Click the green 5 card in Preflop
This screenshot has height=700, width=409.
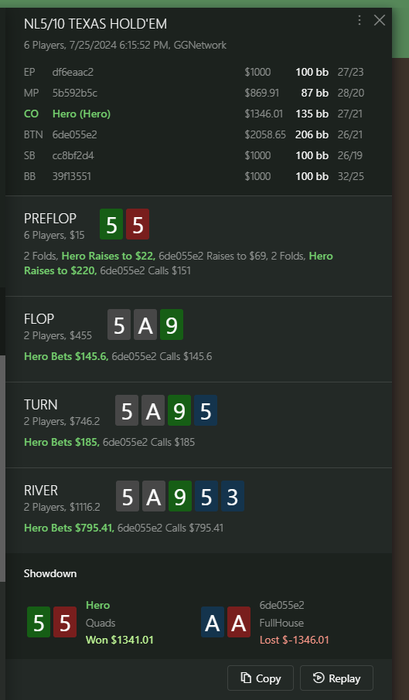(111, 224)
